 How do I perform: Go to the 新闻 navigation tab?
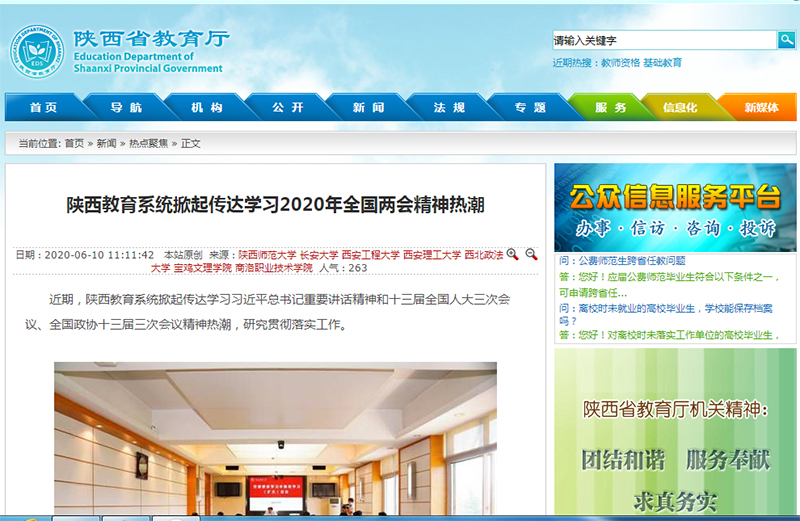tap(368, 108)
